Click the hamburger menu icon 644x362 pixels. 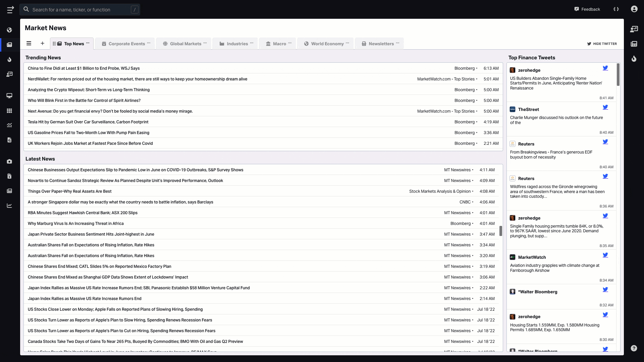click(29, 43)
